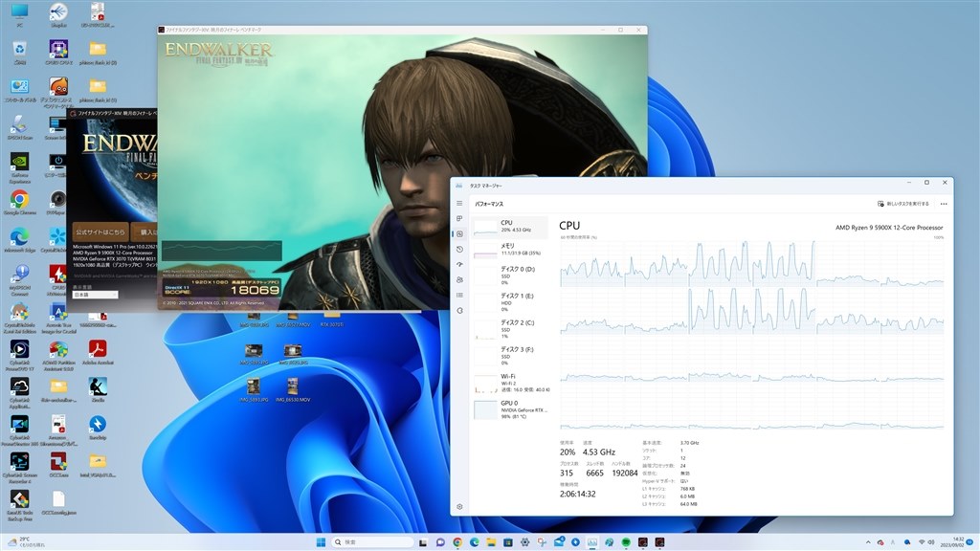This screenshot has width=980, height=551.
Task: Click the taskbar search box
Action: coord(373,541)
